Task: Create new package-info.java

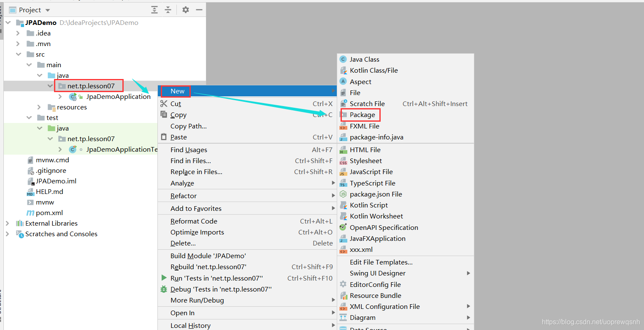Action: click(x=406, y=137)
